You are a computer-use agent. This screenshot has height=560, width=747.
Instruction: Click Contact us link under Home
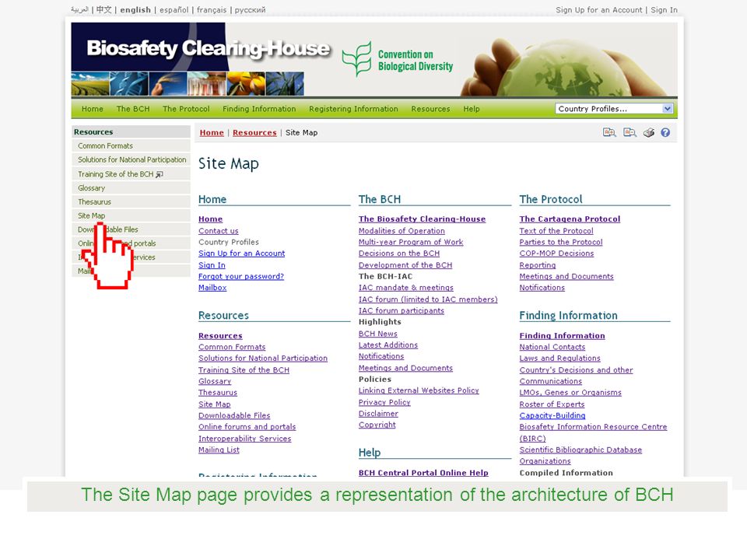pyautogui.click(x=218, y=230)
